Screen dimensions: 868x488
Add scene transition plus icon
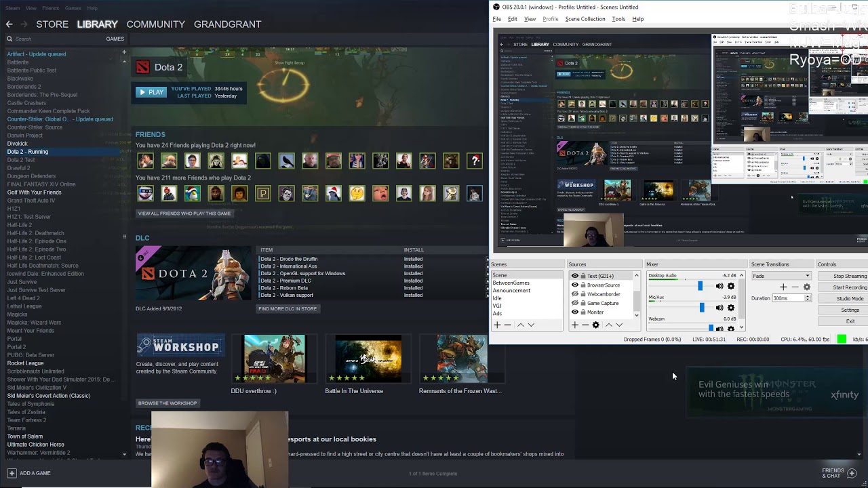783,287
